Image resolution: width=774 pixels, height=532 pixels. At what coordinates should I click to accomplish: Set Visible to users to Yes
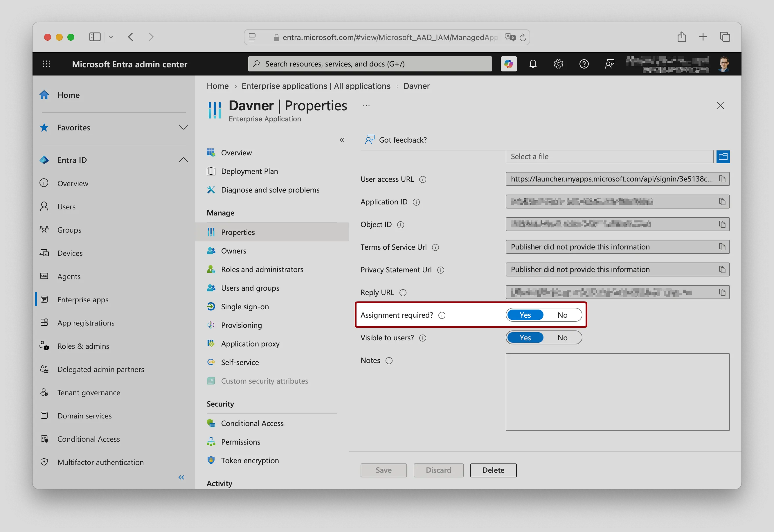click(x=525, y=338)
